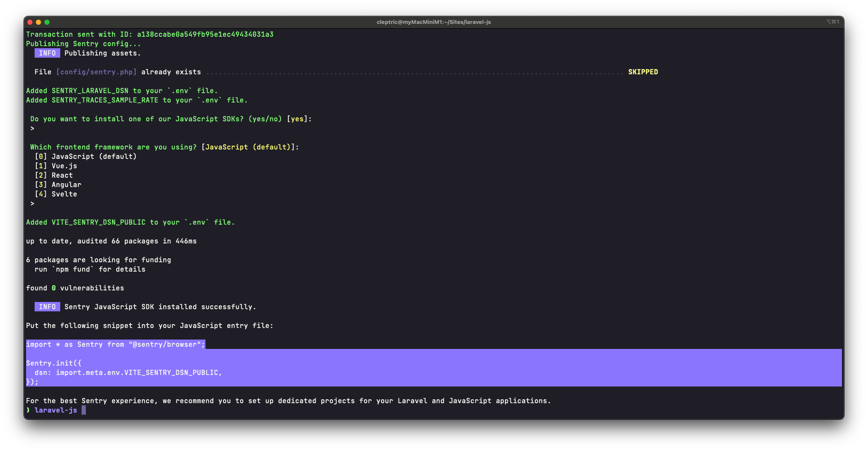Click '6 packages are looking for funding'

(x=99, y=260)
